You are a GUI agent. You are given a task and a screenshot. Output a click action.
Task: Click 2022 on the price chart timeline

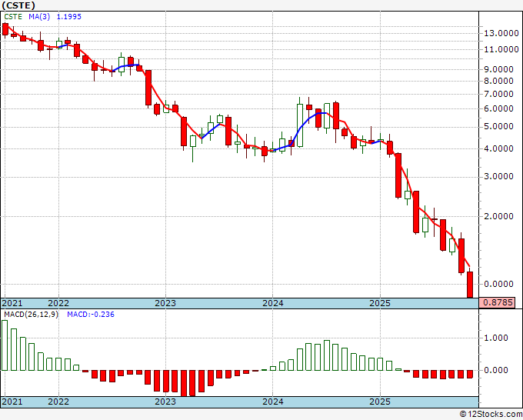tap(58, 303)
